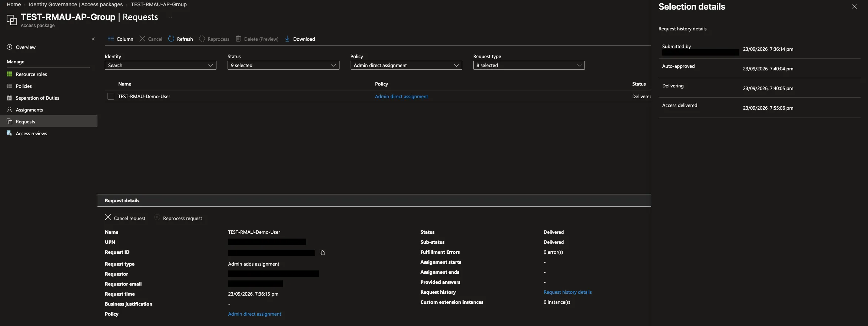
Task: Open the Request type filter dropdown
Action: (x=529, y=65)
